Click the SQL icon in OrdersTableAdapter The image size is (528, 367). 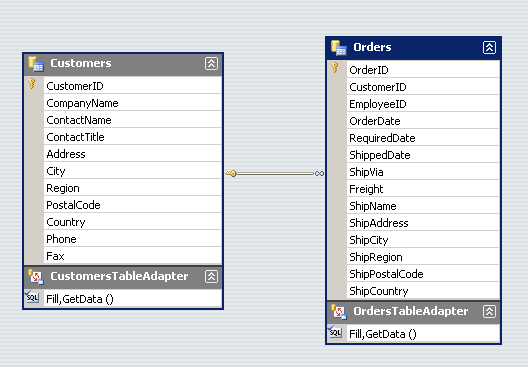[x=335, y=332]
